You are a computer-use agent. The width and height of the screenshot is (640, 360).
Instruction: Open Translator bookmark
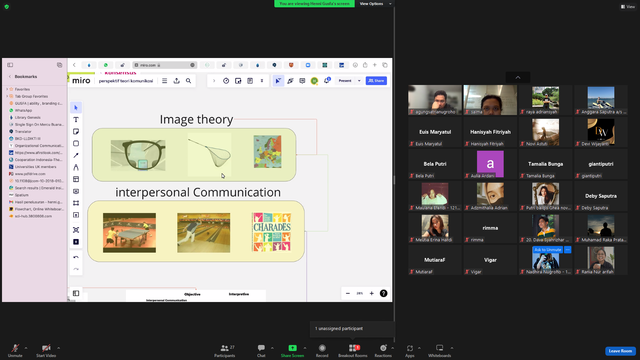23,131
